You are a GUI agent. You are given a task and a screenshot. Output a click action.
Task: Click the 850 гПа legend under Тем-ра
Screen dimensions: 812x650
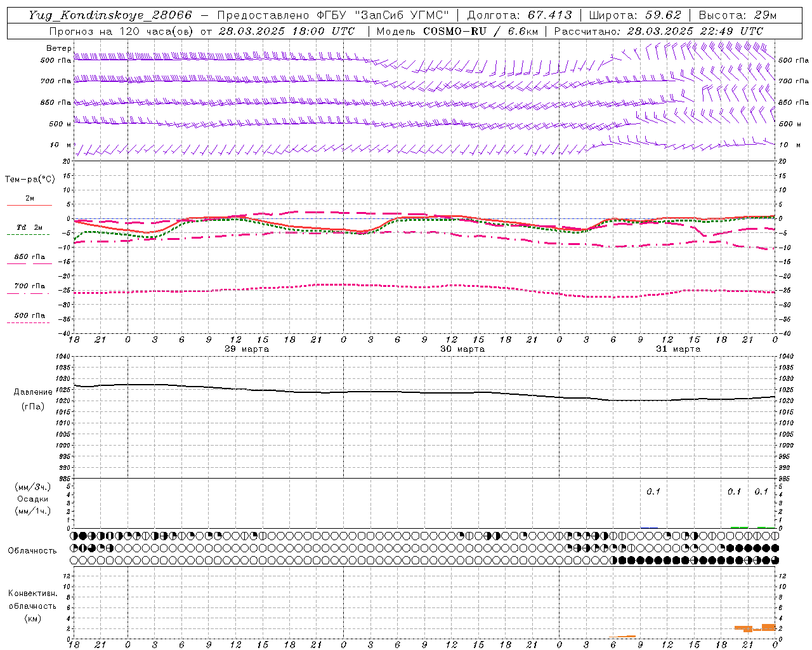29,257
